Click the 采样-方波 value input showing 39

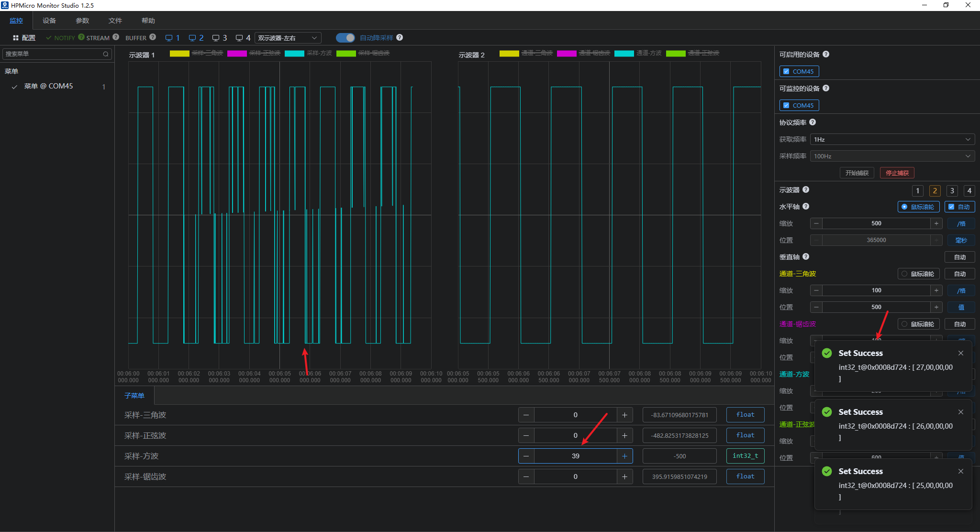[x=575, y=456]
